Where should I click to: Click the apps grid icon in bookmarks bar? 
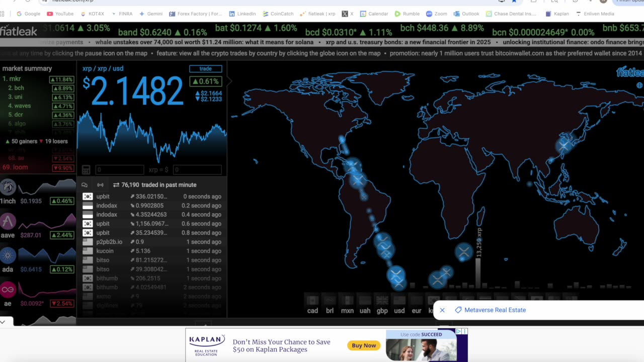pyautogui.click(x=3, y=14)
